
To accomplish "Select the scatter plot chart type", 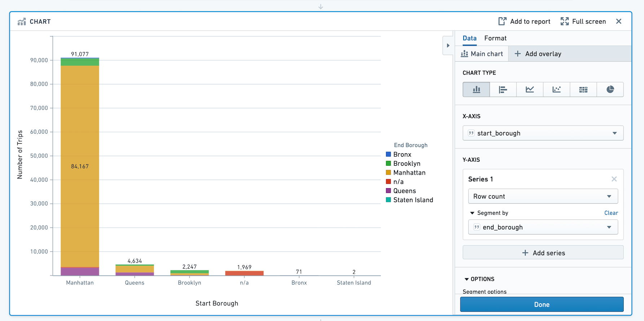I will coord(556,90).
